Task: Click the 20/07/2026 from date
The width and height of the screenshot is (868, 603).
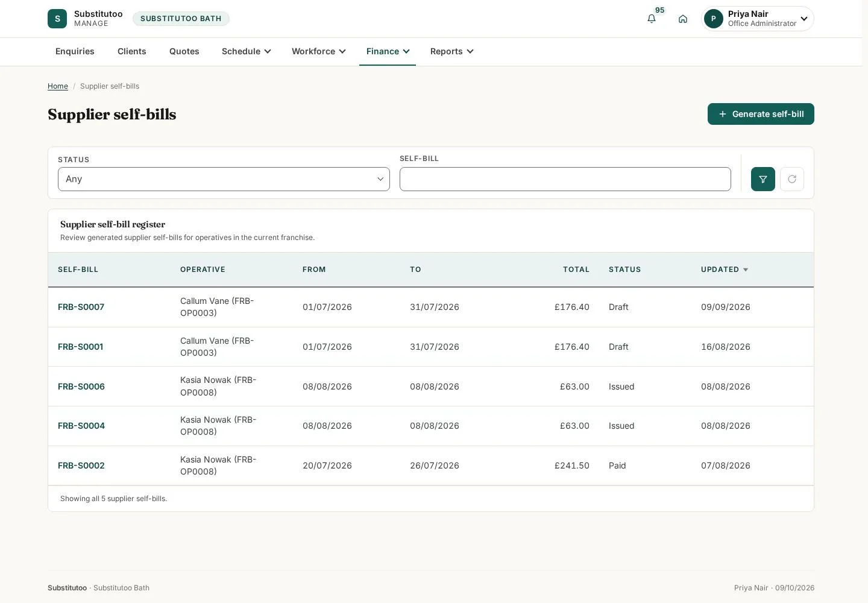Action: click(327, 466)
